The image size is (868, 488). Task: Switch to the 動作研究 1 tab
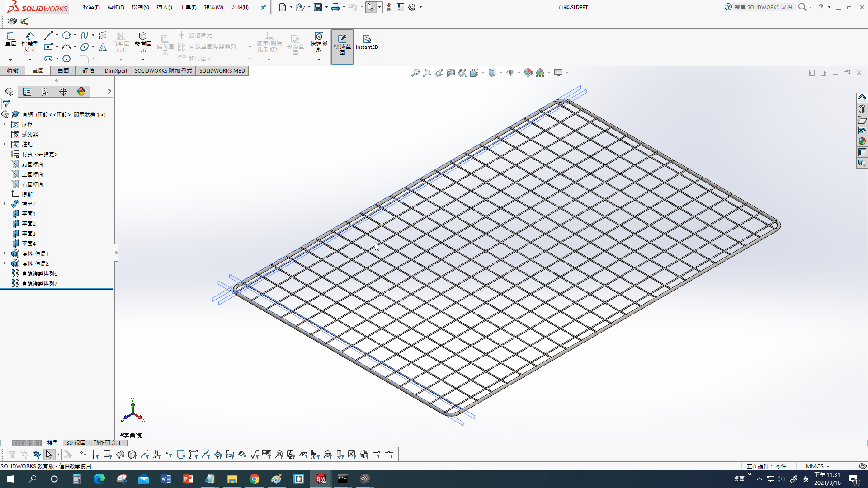(107, 443)
